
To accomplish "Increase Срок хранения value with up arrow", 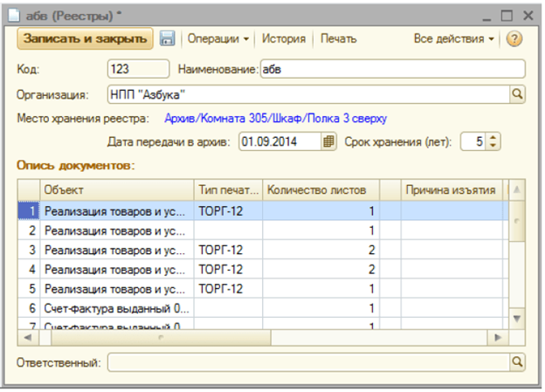I will [x=493, y=137].
